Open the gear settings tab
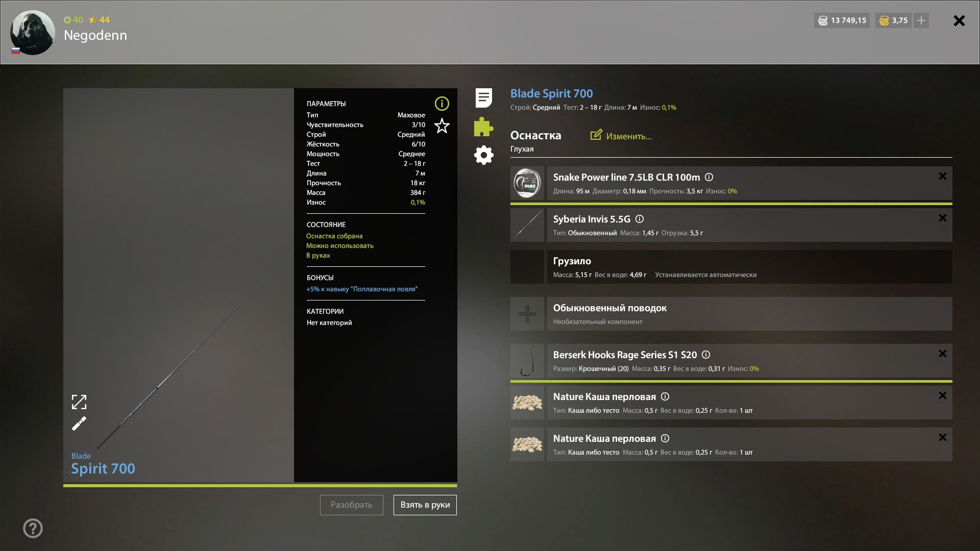The height and width of the screenshot is (551, 980). click(483, 155)
